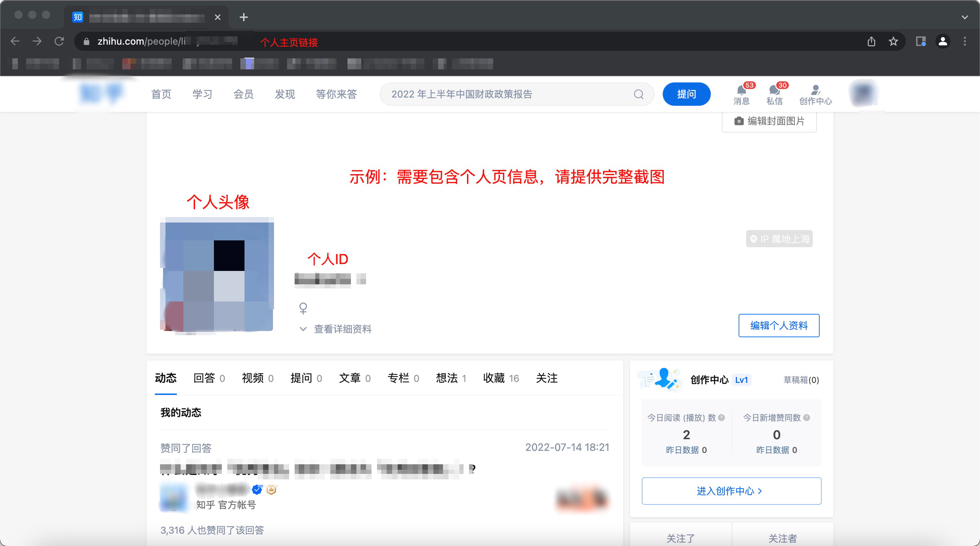Click the 提问 blue button
The image size is (980, 546).
point(686,94)
